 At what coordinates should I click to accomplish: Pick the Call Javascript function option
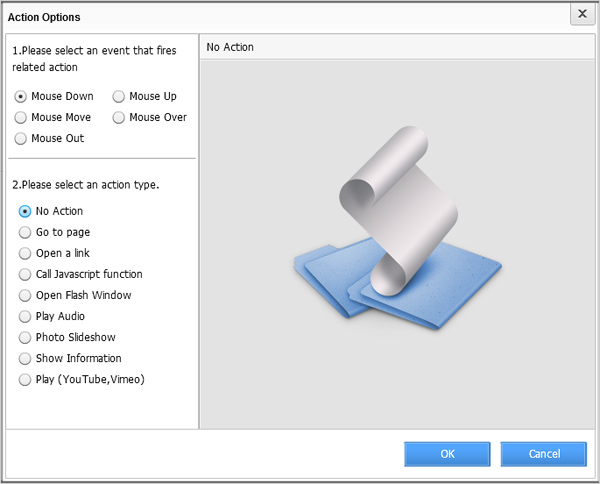[25, 274]
